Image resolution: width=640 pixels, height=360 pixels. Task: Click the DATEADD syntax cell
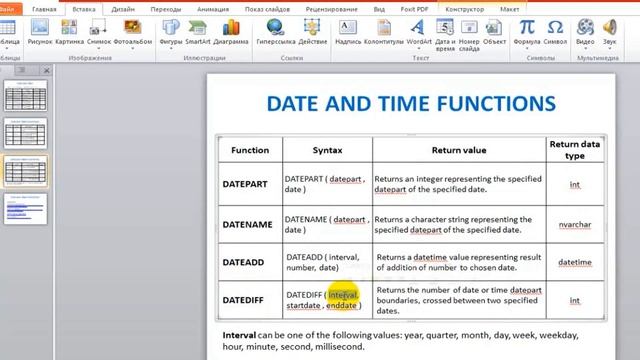pos(327,262)
